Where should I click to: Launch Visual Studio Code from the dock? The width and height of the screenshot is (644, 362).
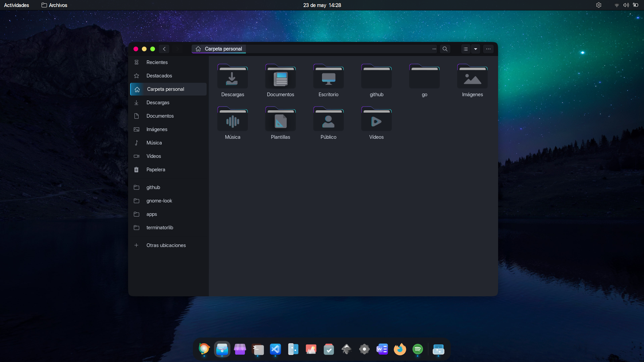click(x=275, y=349)
